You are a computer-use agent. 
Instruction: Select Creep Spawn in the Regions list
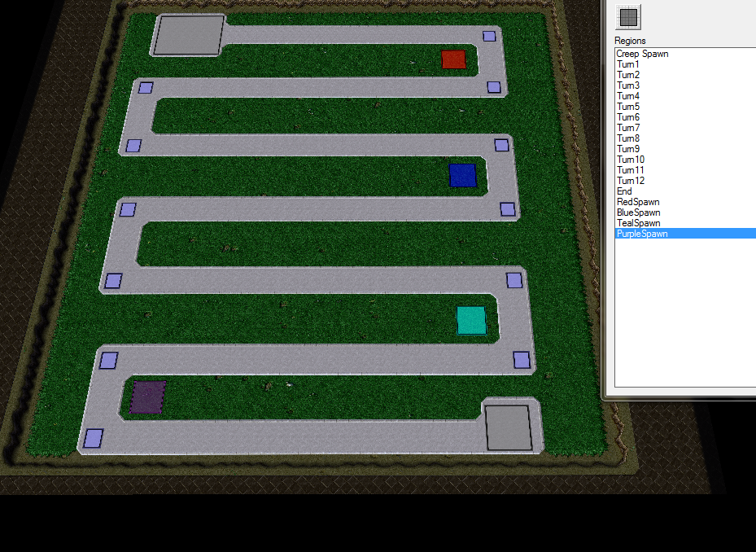[642, 54]
